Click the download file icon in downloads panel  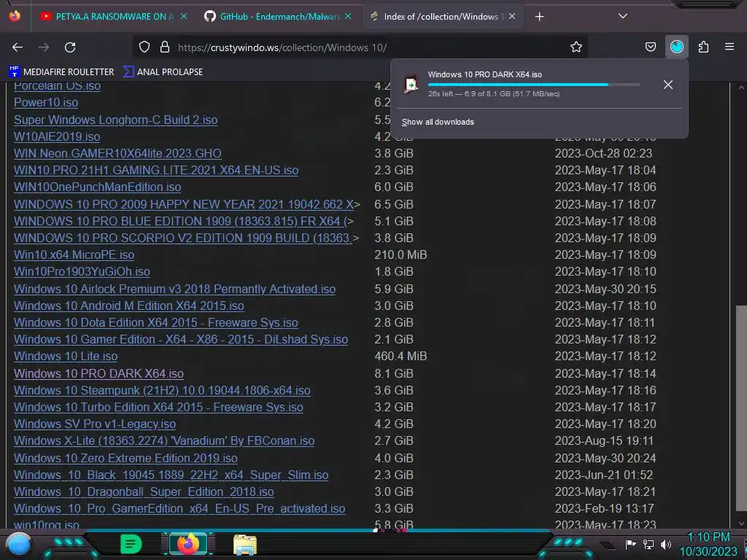(x=411, y=85)
